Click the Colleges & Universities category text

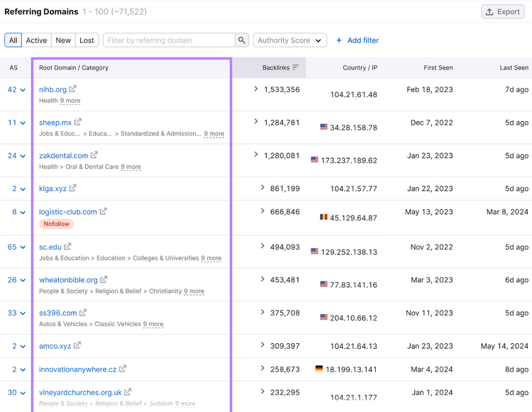(x=166, y=258)
